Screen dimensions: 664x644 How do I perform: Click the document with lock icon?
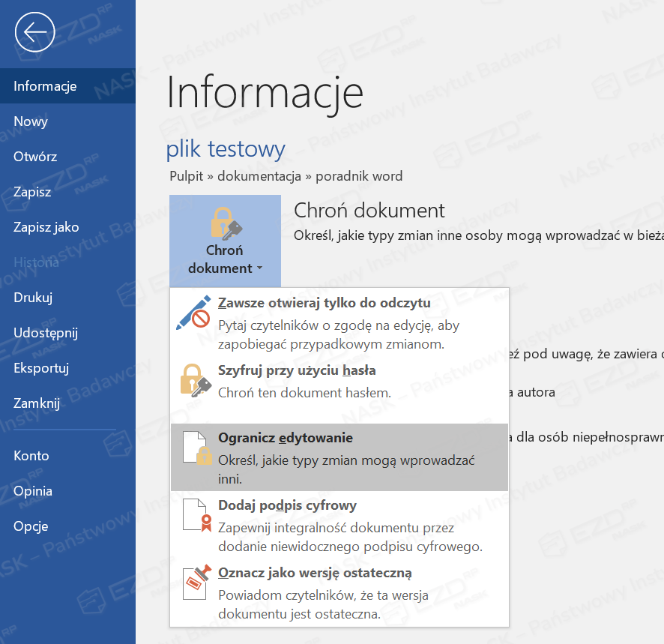point(194,448)
